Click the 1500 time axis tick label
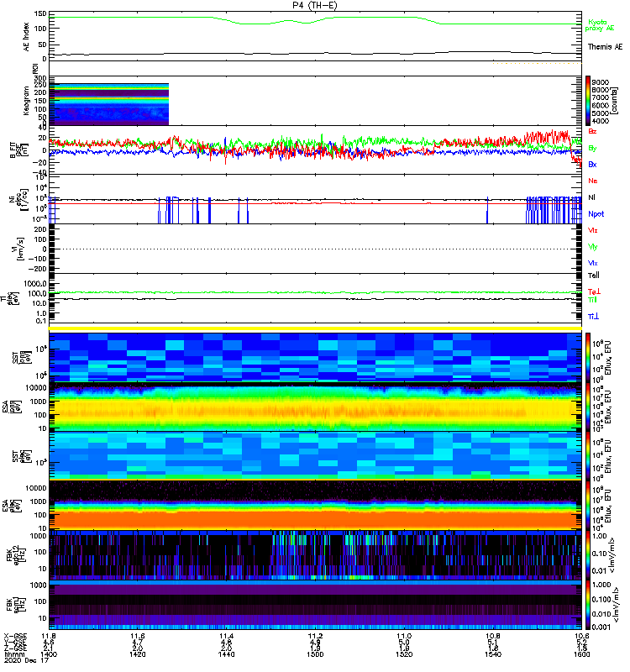 click(315, 654)
